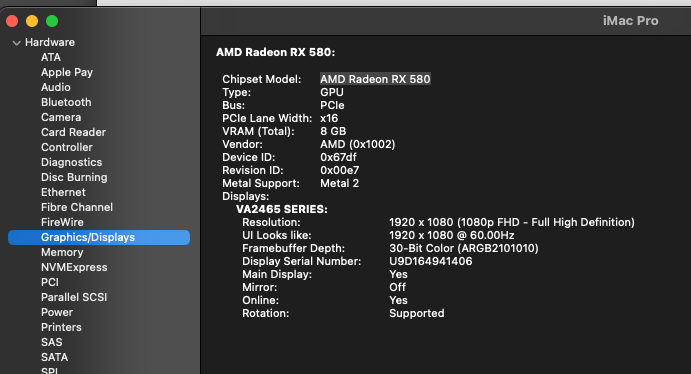
Task: Open the Card Reader section
Action: (x=73, y=132)
